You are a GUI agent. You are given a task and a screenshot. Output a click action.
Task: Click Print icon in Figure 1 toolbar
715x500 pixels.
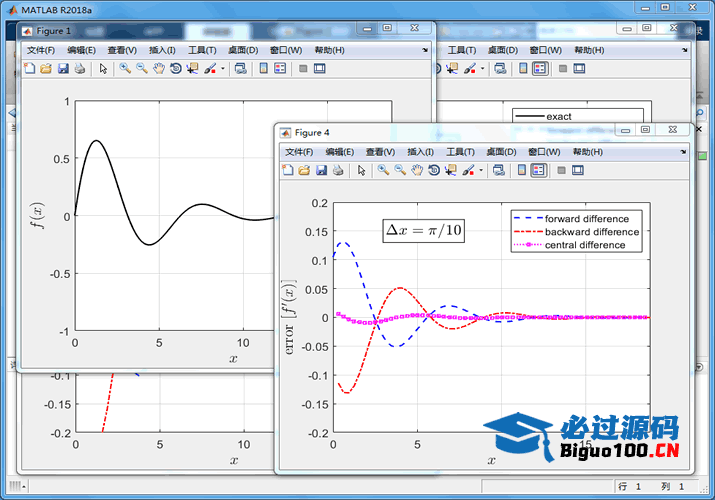pyautogui.click(x=79, y=69)
